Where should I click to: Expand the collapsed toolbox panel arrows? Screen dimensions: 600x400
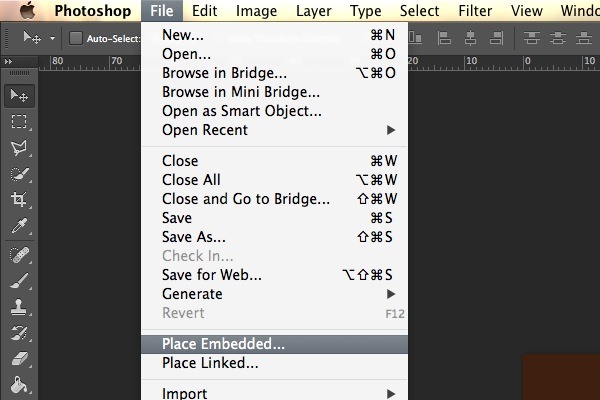pos(8,61)
